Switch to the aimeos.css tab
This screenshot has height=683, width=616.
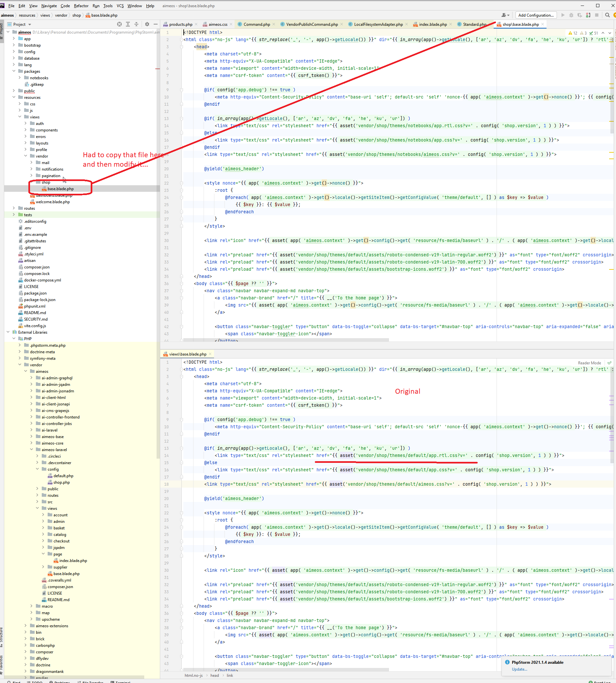tap(218, 24)
